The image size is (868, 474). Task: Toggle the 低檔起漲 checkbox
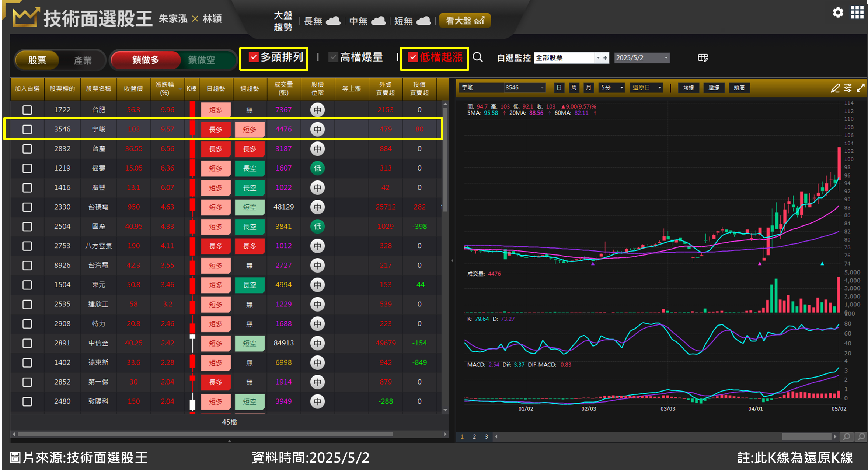413,57
